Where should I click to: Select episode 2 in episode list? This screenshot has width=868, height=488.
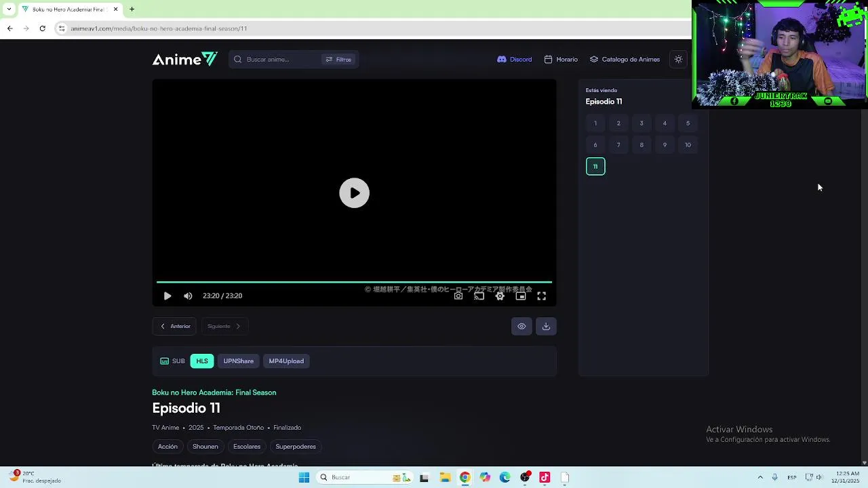(x=618, y=123)
